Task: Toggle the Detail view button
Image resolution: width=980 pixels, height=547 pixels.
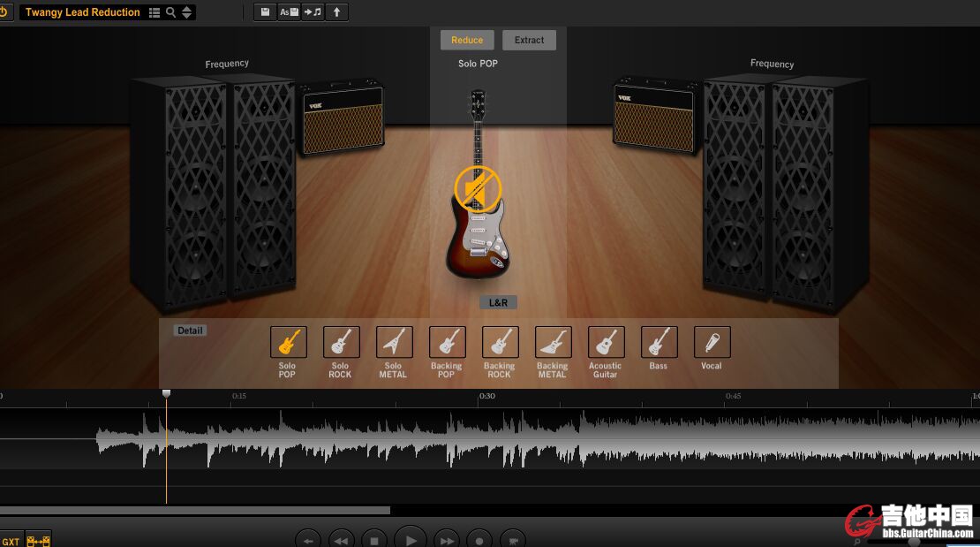Action: coord(190,330)
